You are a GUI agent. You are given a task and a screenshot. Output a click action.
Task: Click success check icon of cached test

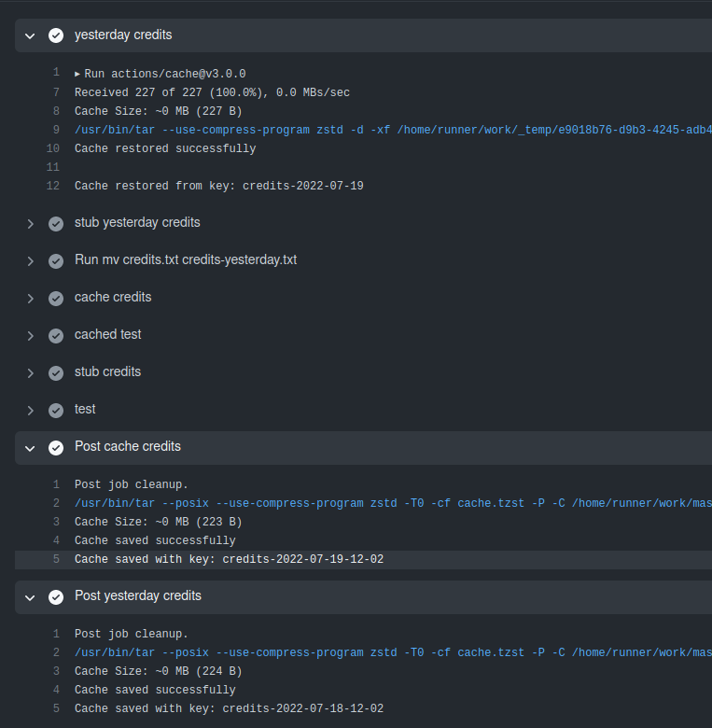(56, 336)
